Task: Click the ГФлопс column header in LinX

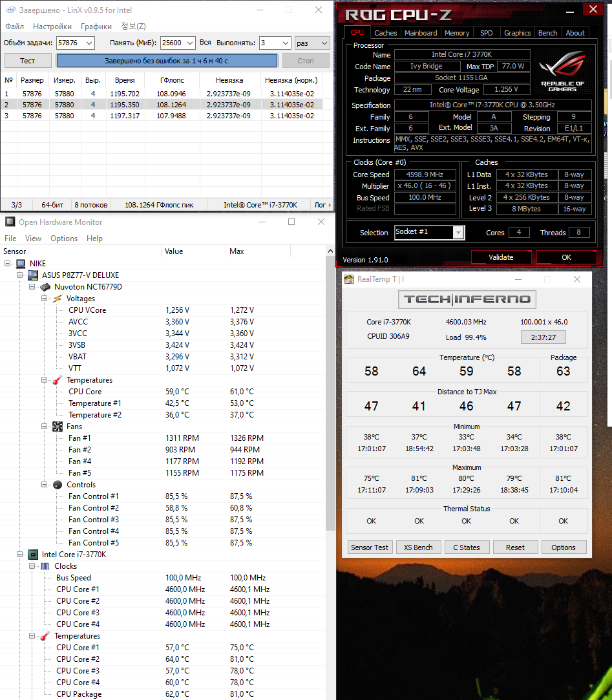Action: (173, 80)
